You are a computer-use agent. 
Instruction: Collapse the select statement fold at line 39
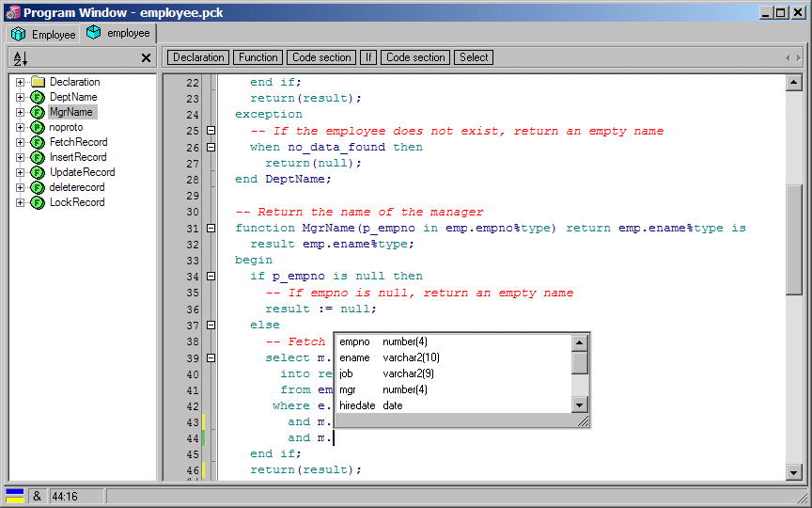(x=211, y=357)
